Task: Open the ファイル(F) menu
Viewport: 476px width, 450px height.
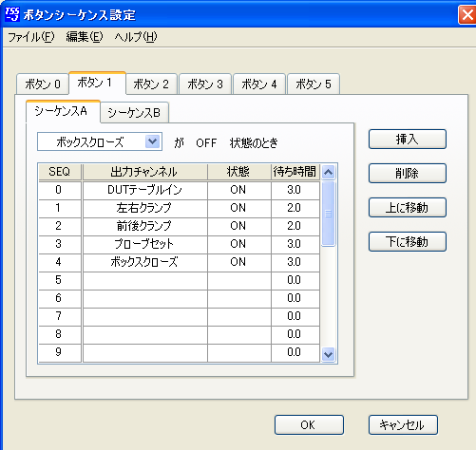Action: point(31,37)
